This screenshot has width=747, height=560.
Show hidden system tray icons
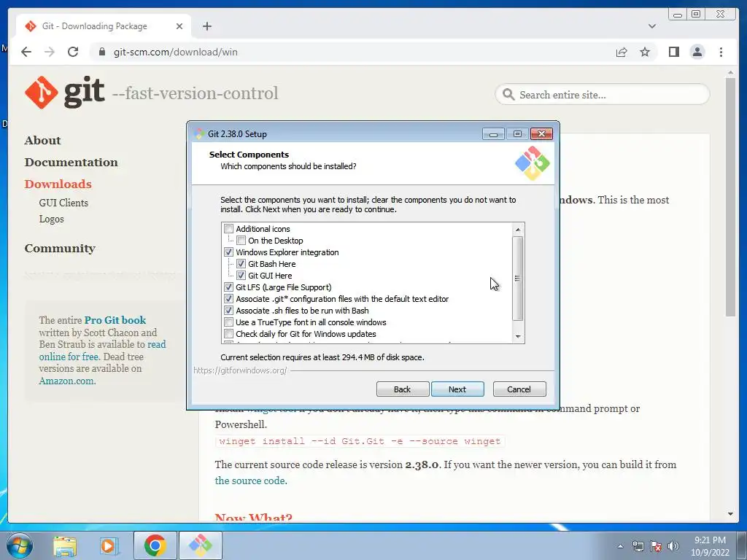coord(620,546)
